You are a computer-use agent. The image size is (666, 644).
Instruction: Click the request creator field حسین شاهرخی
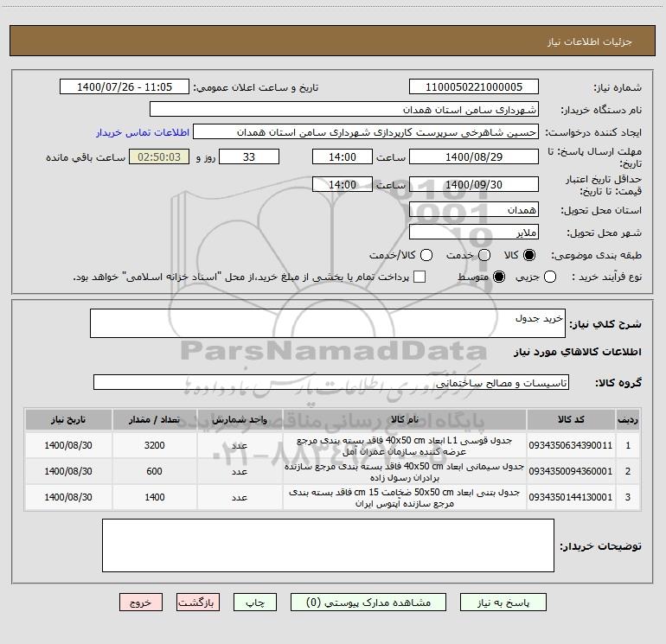[x=366, y=132]
